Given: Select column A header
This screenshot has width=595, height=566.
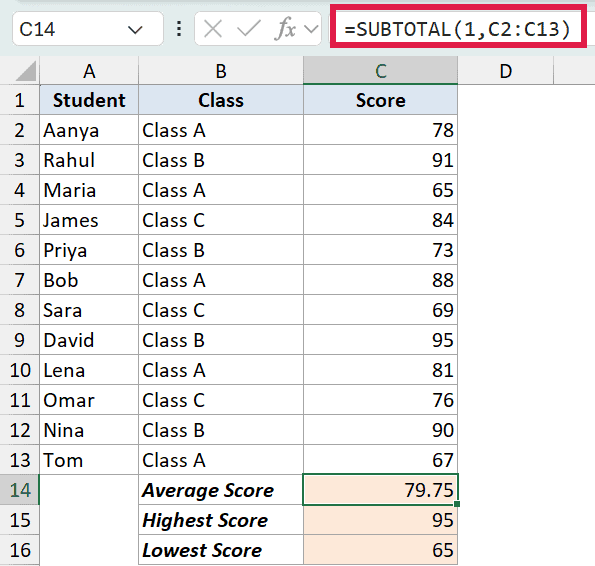Looking at the screenshot, I should pyautogui.click(x=89, y=71).
